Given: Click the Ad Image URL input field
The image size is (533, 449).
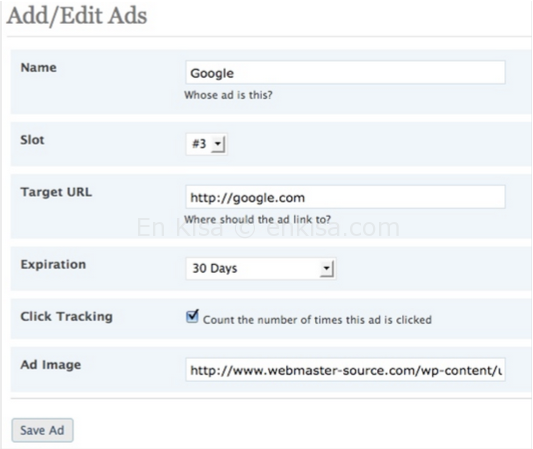Looking at the screenshot, I should click(345, 369).
